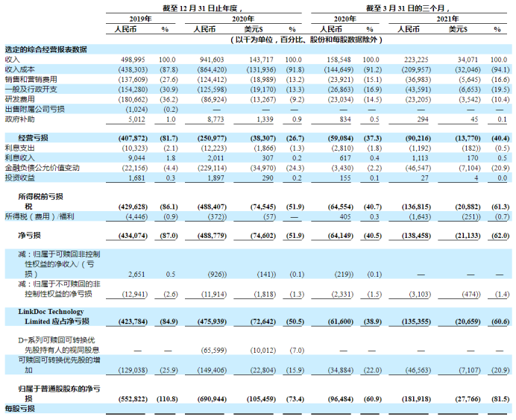Click the 销售和营销费用 row label
The width and height of the screenshot is (516, 420).
click(x=31, y=79)
